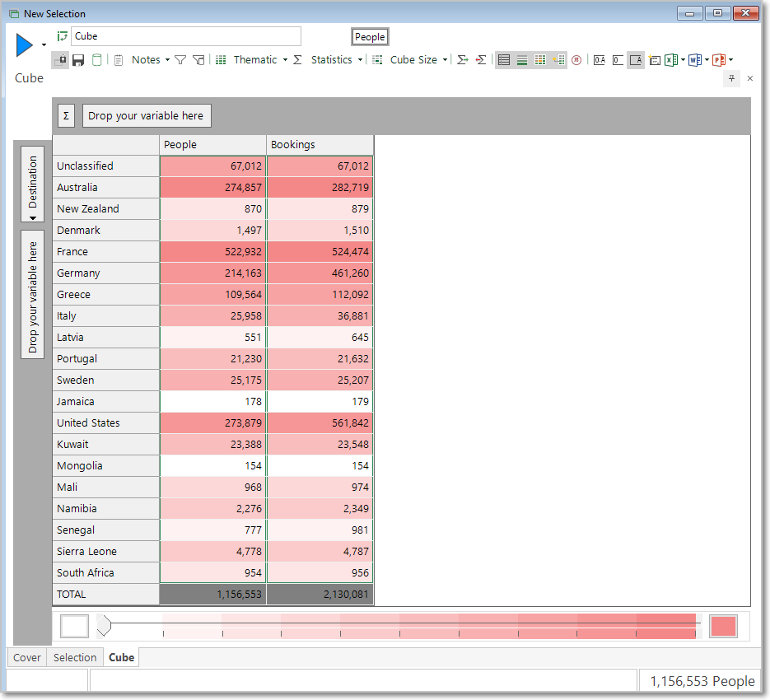
Task: Open the Notes dropdown menu
Action: 150,60
